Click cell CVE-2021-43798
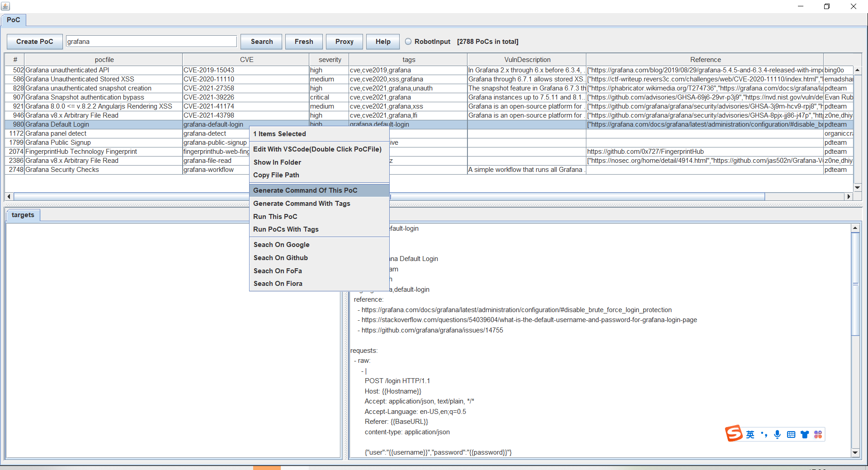Viewport: 868px width, 470px height. pos(246,115)
